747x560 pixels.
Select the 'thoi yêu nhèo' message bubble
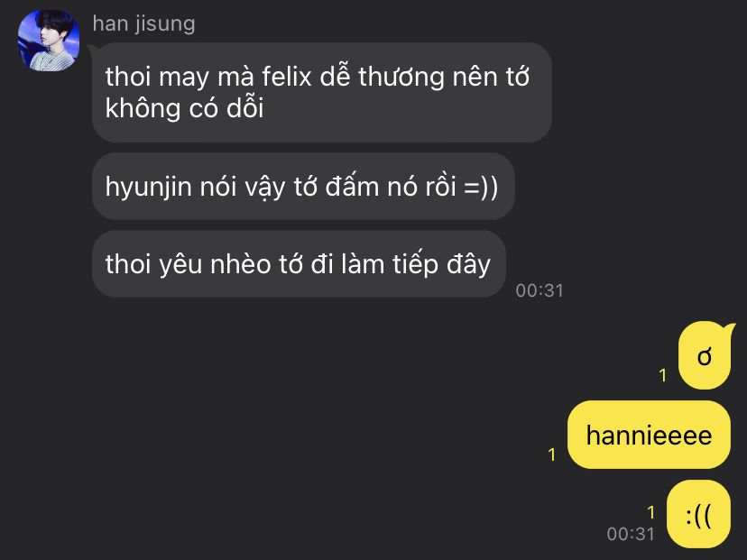point(299,264)
